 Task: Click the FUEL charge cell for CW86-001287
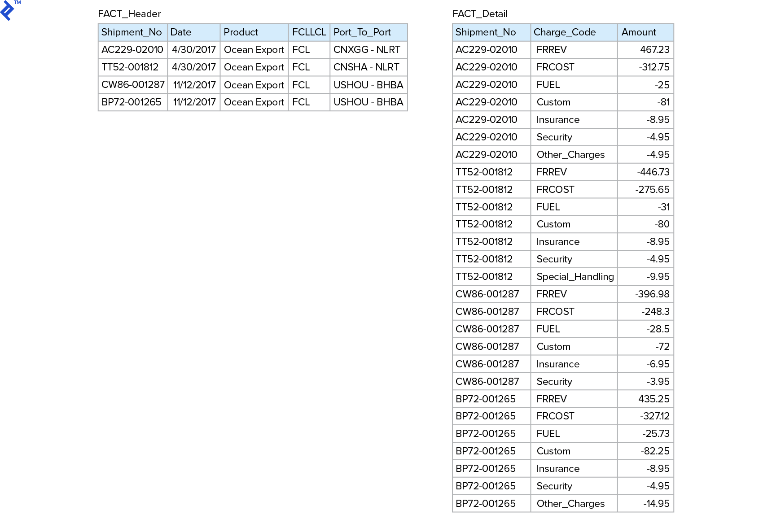(x=547, y=329)
